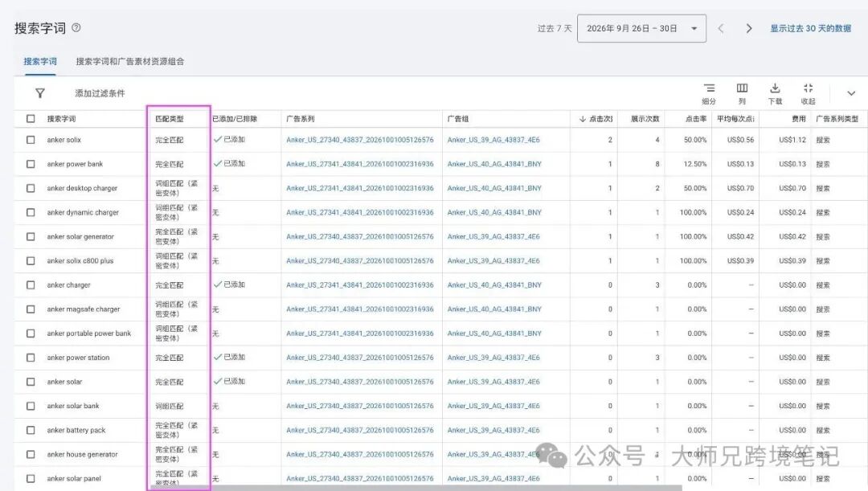The image size is (868, 491).
Task: Click US$0.70 average CPC for desktop charger
Action: coord(741,188)
